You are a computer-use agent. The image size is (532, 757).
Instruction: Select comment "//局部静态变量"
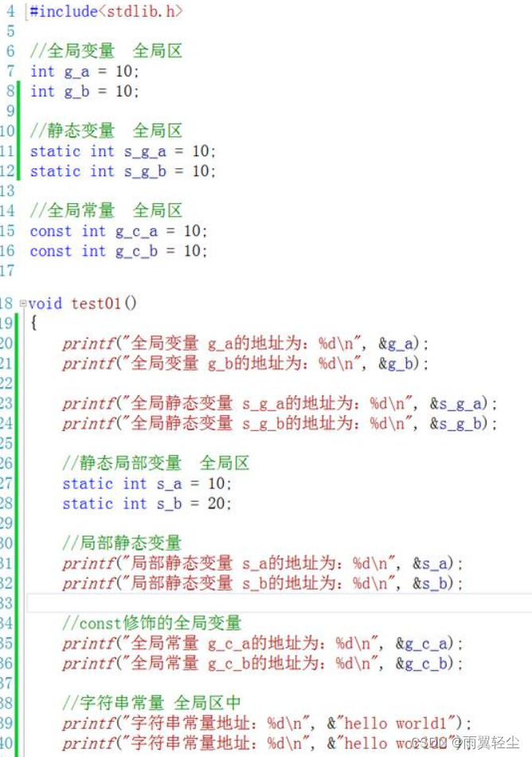[122, 543]
